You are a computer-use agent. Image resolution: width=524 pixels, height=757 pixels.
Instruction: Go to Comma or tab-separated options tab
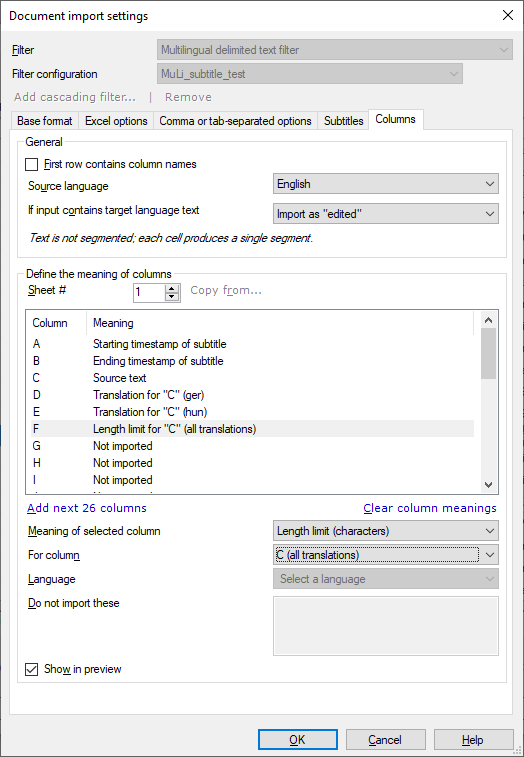point(235,121)
